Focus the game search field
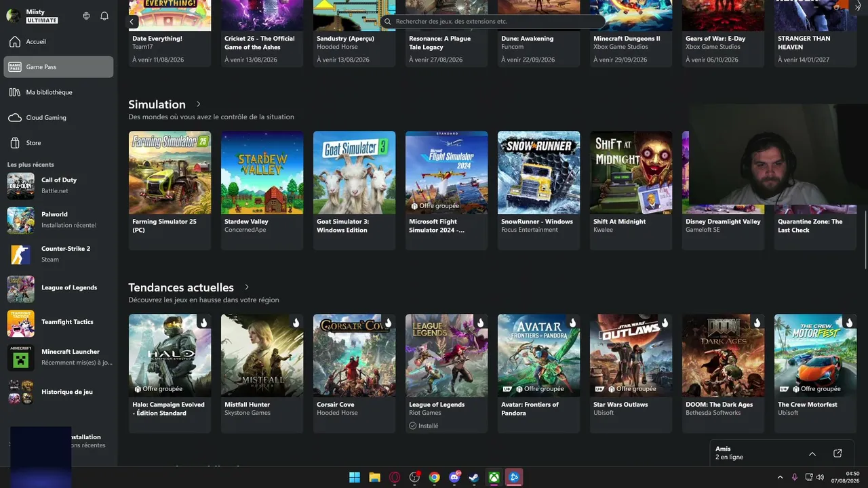The image size is (868, 488). (492, 22)
